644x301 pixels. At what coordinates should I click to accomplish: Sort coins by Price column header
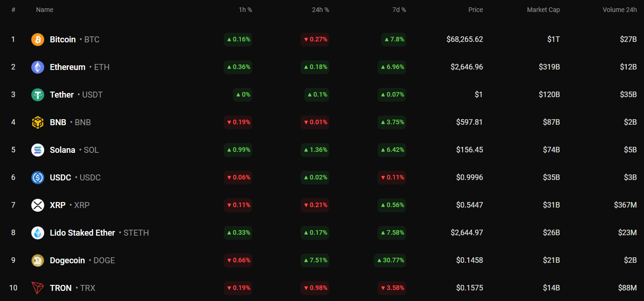(476, 10)
